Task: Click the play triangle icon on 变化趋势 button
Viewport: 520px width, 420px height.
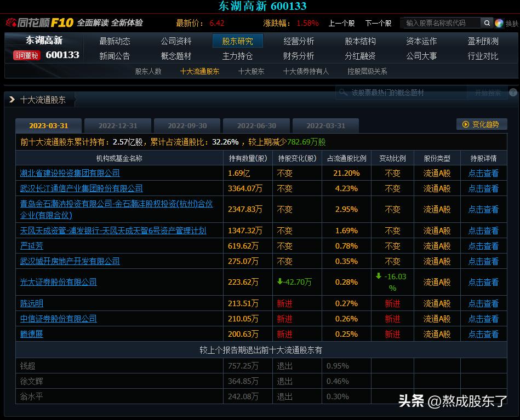Action: point(466,124)
